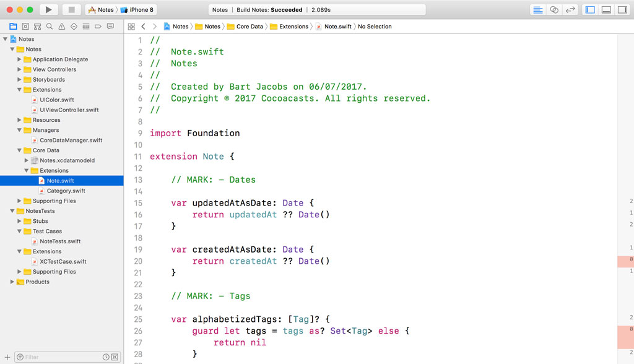
Task: Open the Project navigator folder icon
Action: click(x=13, y=26)
